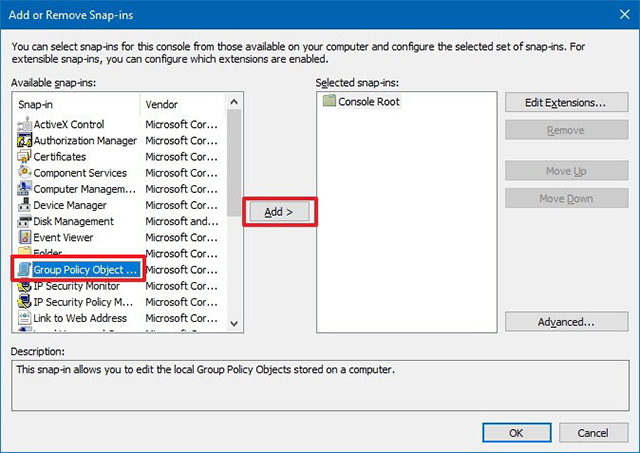Screen dimensions: 640x453
Task: Click the Description text box
Action: pyautogui.click(x=320, y=385)
